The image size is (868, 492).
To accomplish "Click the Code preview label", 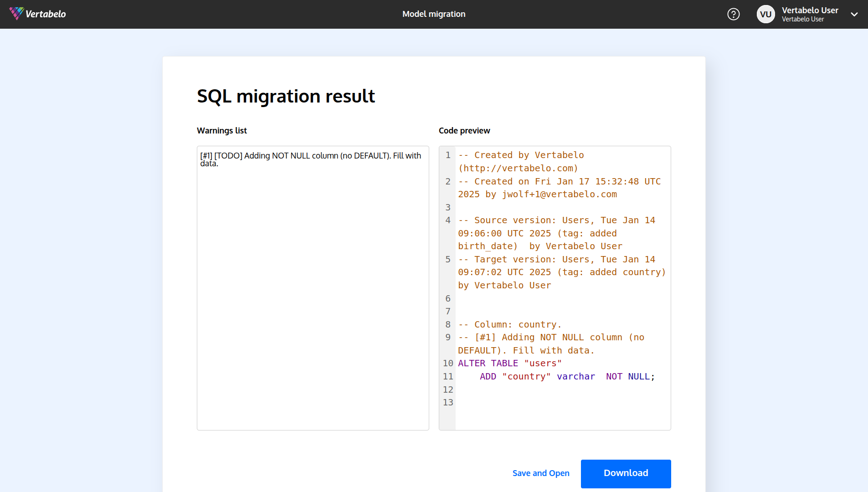I will tap(464, 131).
